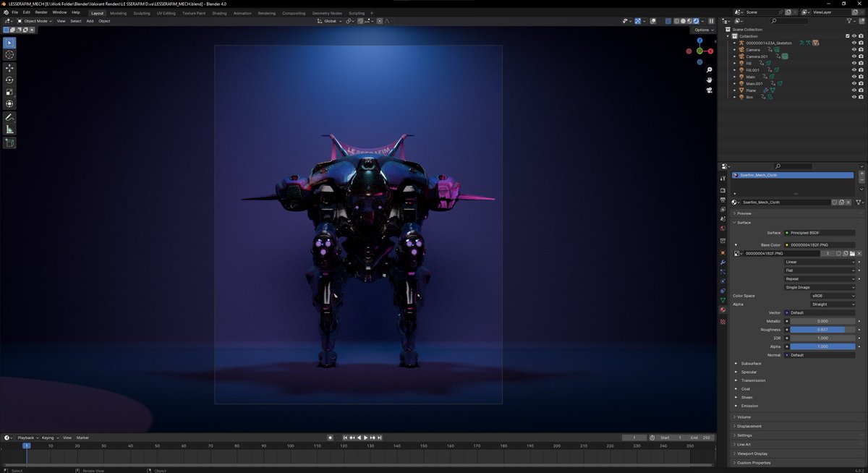Open the Object properties tab
Screen dimensions: 868x473
(723, 252)
